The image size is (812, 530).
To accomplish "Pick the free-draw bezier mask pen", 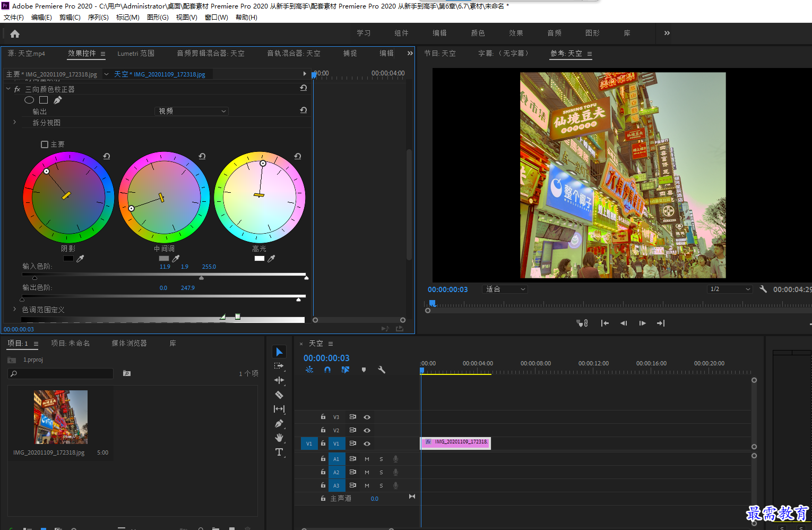I will (57, 100).
